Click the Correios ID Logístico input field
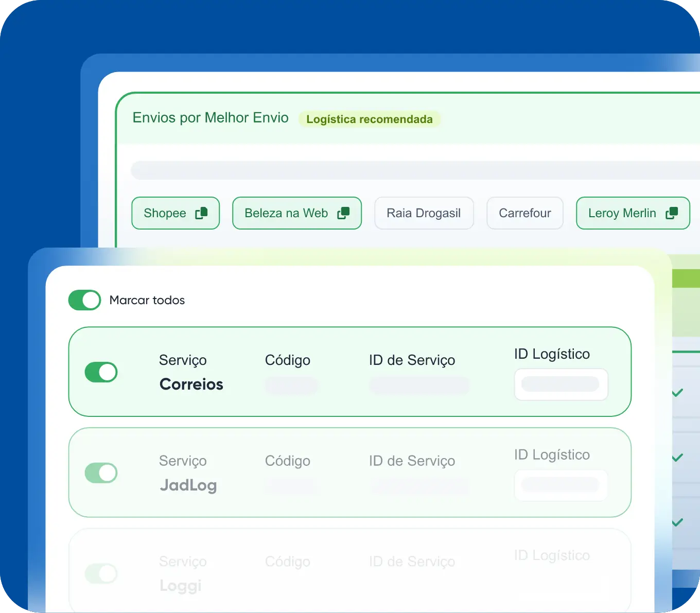Viewport: 700px width, 613px height. 561,384
